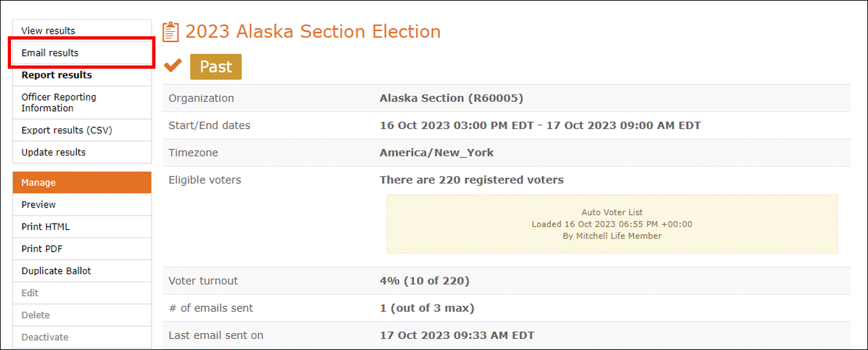Click Duplicate Ballot
The image size is (868, 350).
(x=82, y=271)
